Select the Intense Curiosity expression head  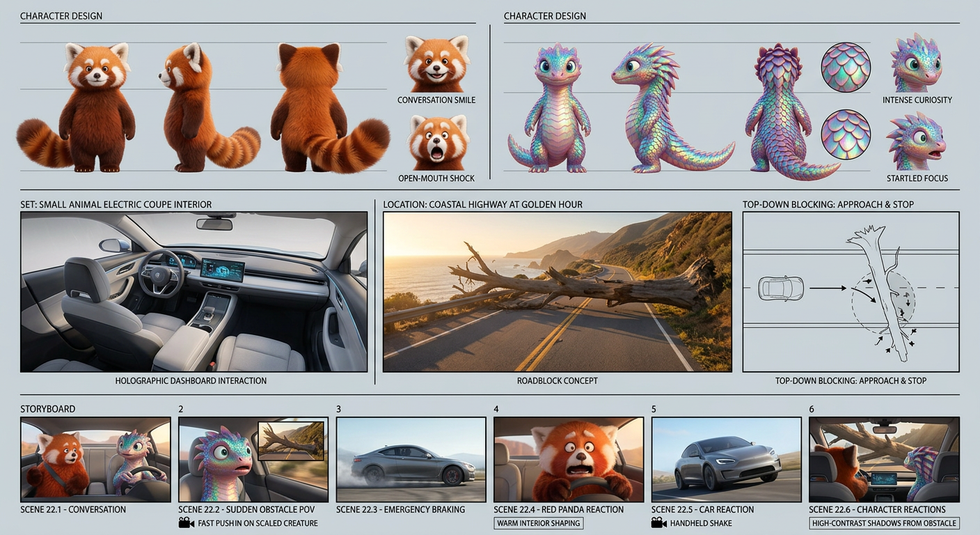click(916, 63)
